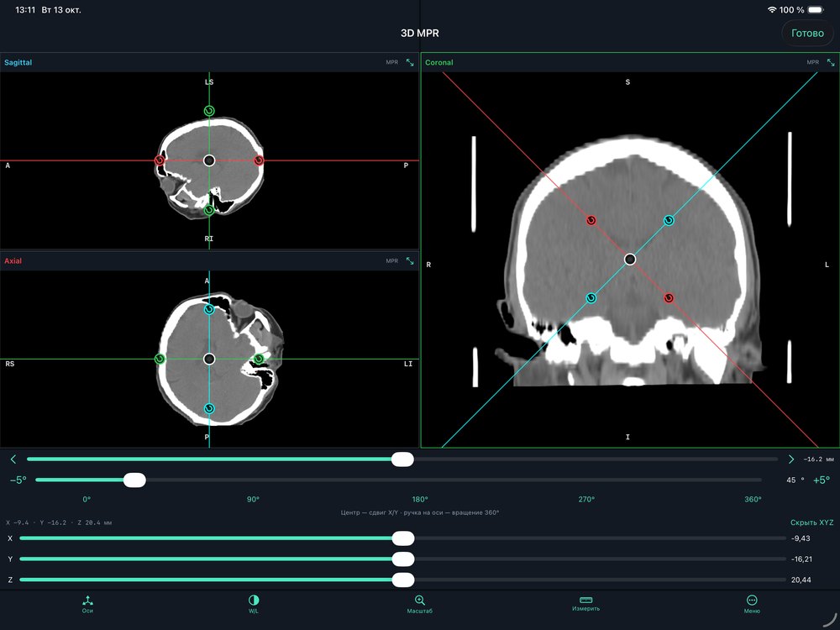Open the Оси (axes) tool

[x=88, y=604]
